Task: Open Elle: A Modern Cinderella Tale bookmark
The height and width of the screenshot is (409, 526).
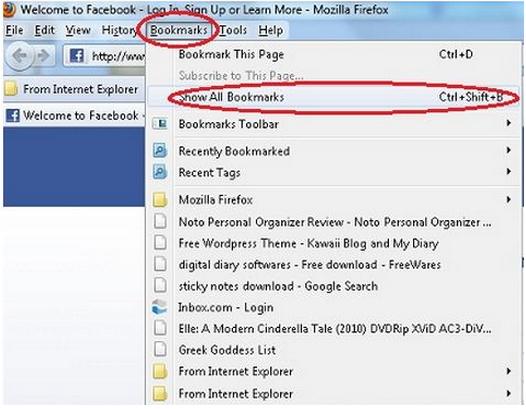Action: coord(334,329)
